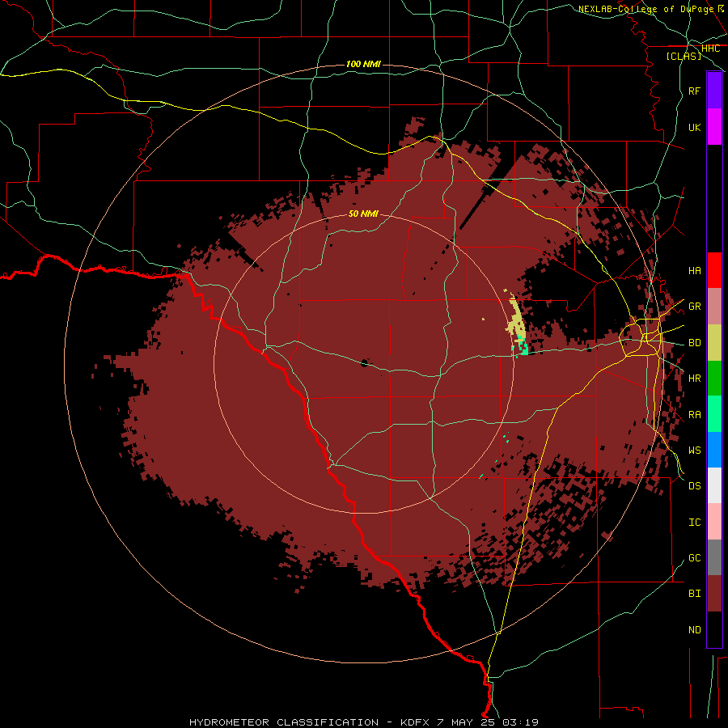Click the RF legend label
Screen dimensions: 728x728
(x=694, y=91)
